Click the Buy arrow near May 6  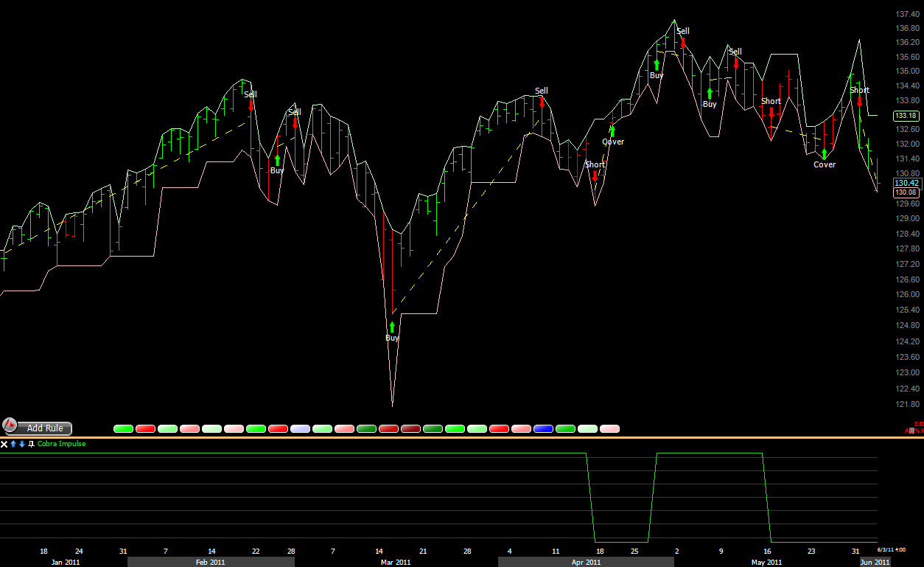pyautogui.click(x=710, y=93)
